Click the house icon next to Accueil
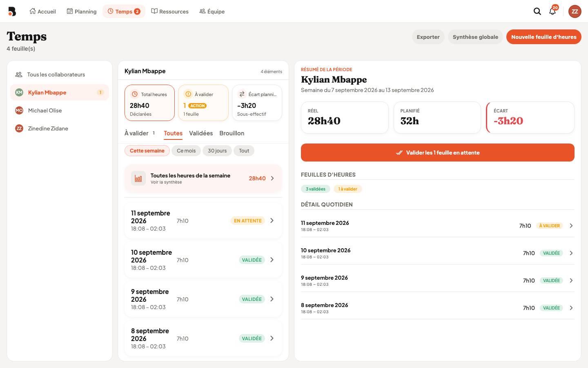588x368 pixels. point(33,11)
